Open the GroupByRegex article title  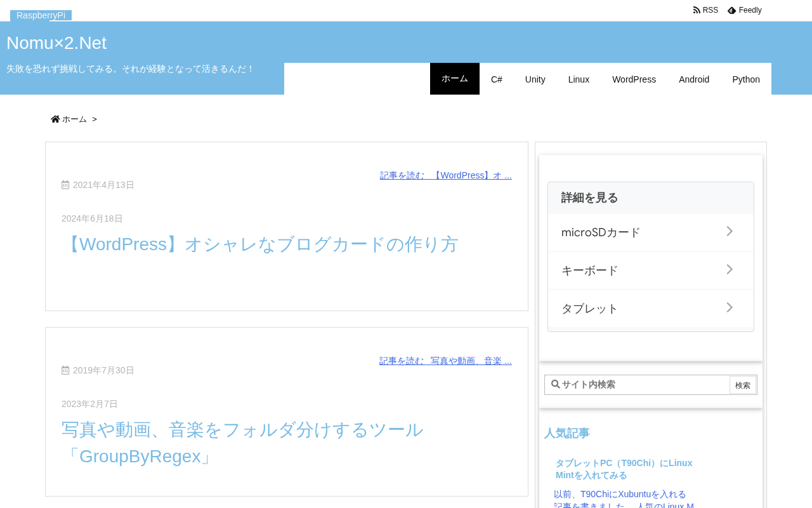[x=243, y=443]
